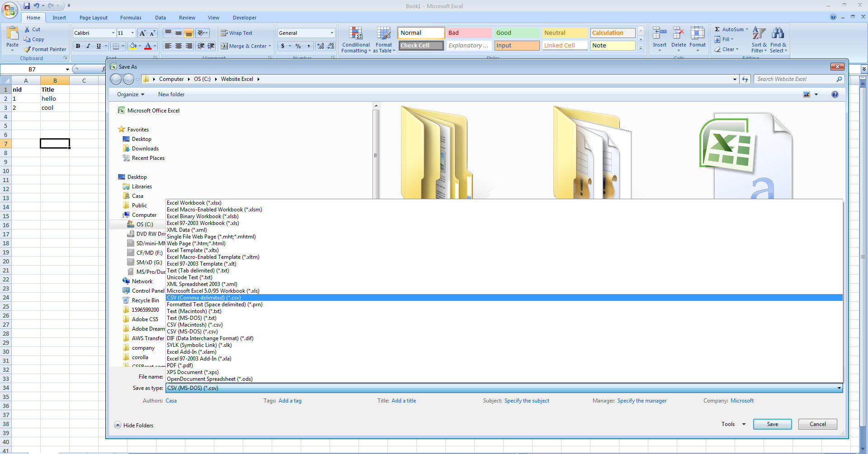The width and height of the screenshot is (868, 454).
Task: Open Format as Table gallery
Action: pos(384,40)
